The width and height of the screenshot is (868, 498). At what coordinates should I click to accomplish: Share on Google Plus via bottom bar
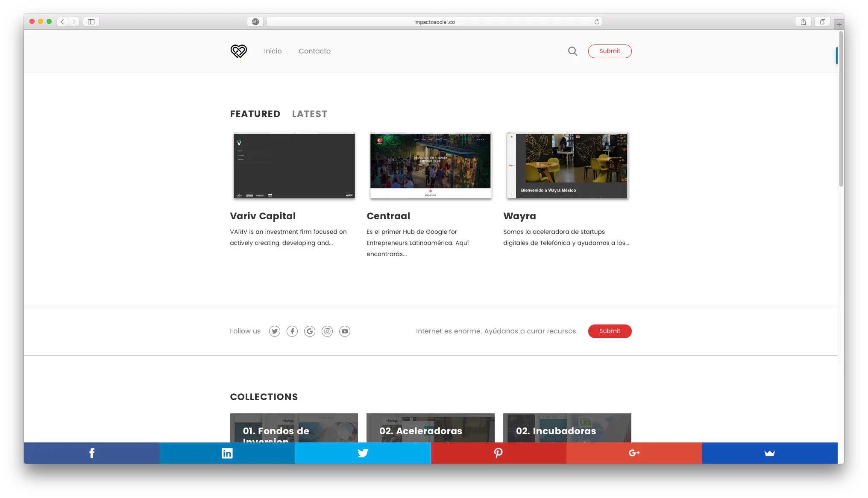click(634, 453)
